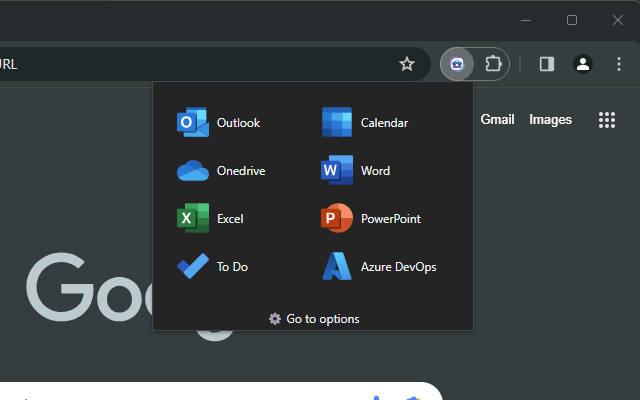Maximize the Chrome window

coord(572,20)
